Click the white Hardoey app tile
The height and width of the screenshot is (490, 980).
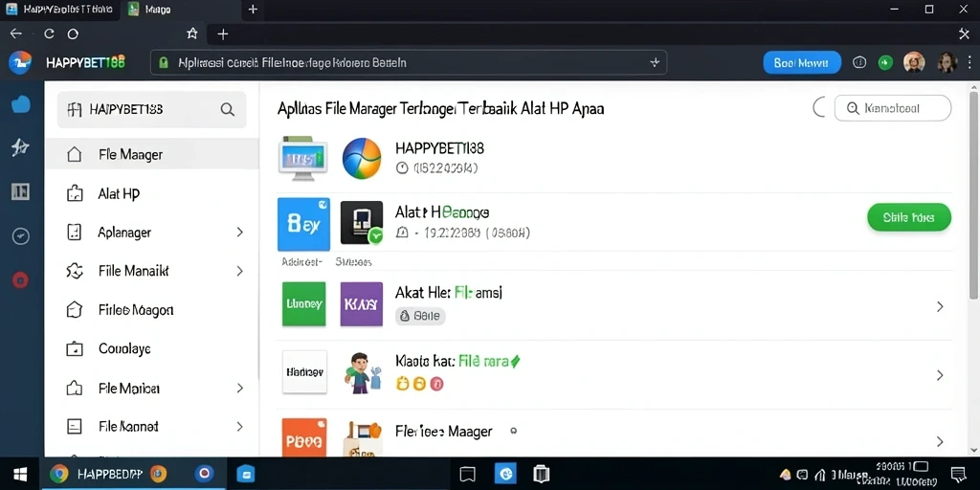point(304,371)
